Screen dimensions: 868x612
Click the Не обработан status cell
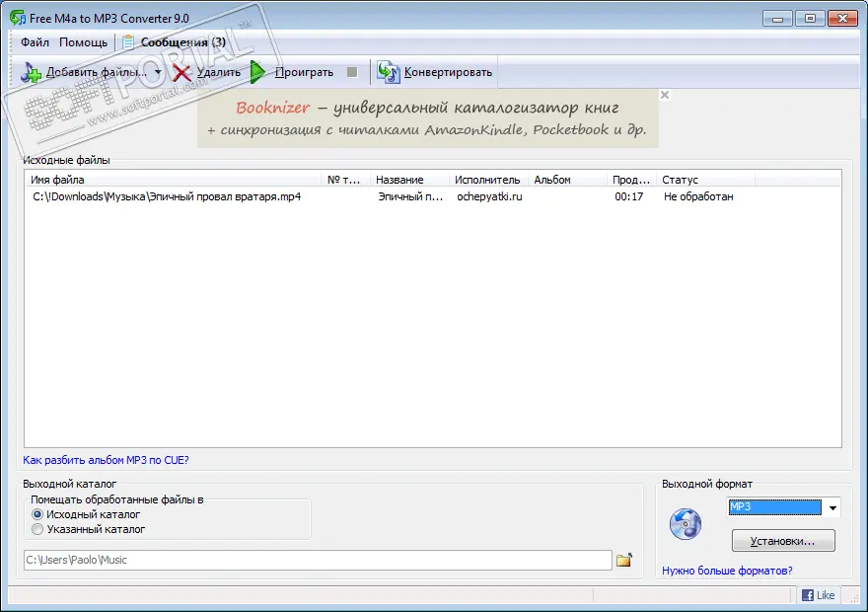(x=698, y=196)
